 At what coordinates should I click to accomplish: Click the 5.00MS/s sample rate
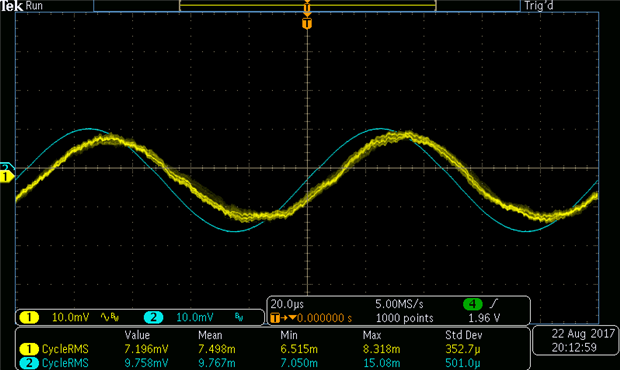tap(399, 304)
